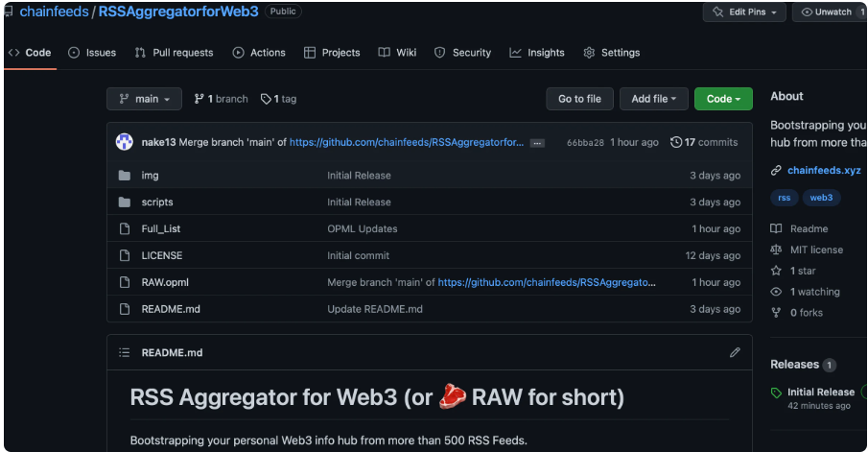Click the LICENSE file icon

point(125,255)
